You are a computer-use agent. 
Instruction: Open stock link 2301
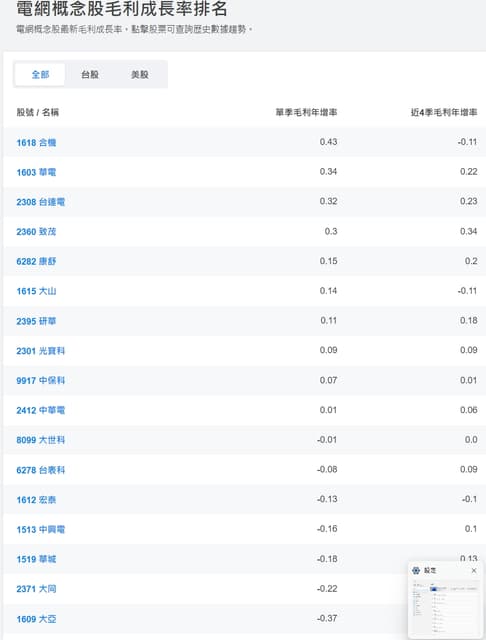[x=41, y=351]
